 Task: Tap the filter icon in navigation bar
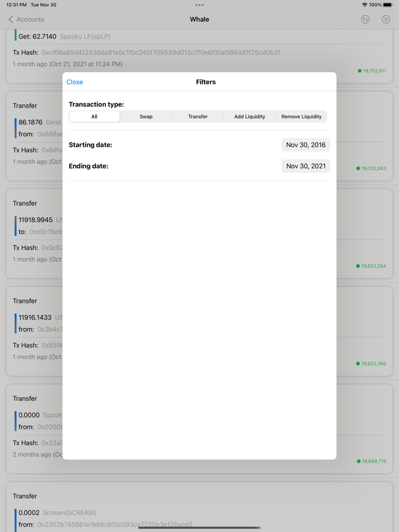[x=386, y=19]
